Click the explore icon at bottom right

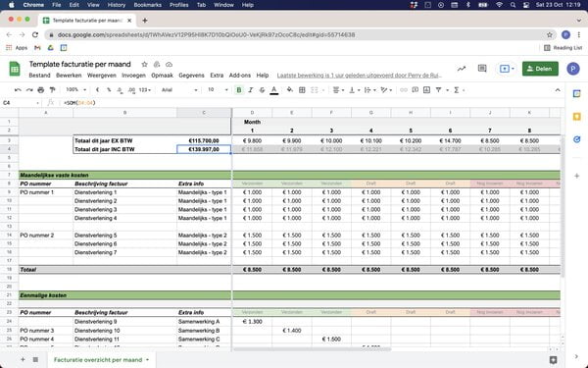[553, 360]
